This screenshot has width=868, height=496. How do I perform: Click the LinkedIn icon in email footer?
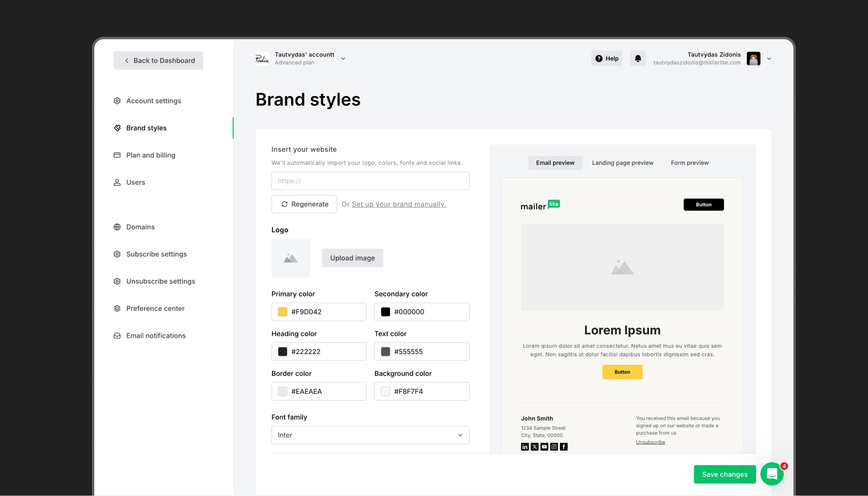click(x=525, y=447)
